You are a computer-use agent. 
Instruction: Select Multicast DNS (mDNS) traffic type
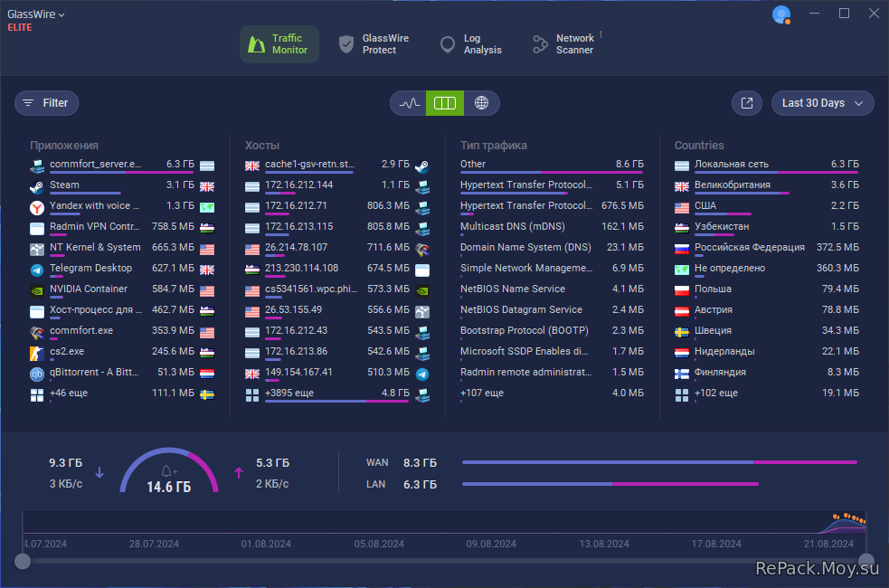coord(552,228)
